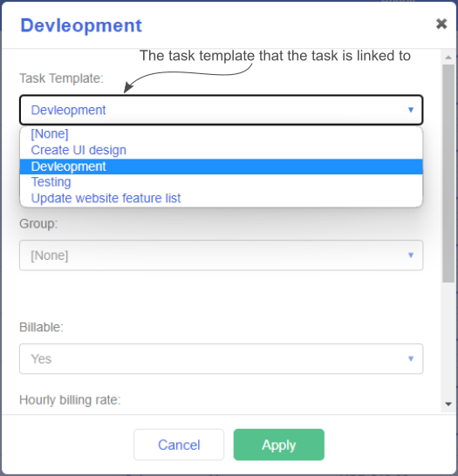Close the Devleopment dialog with the X icon

point(441,24)
